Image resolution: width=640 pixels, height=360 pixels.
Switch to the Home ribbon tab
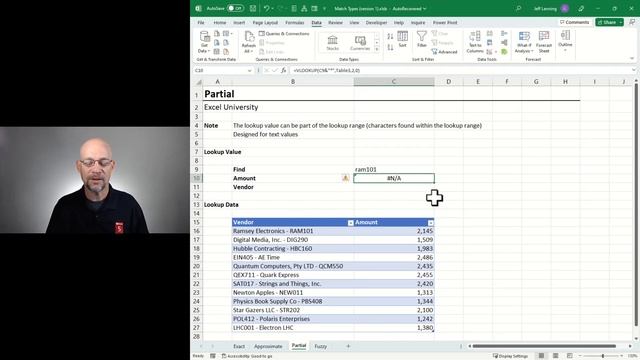click(x=220, y=22)
